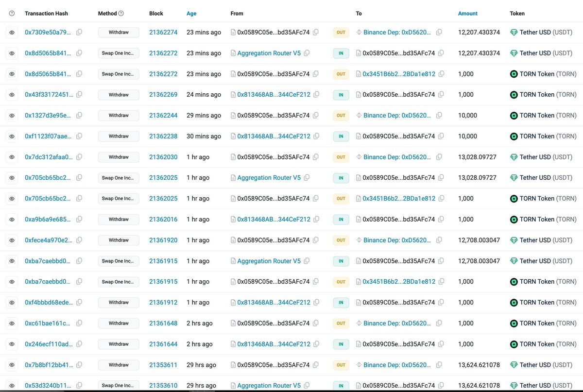Sort by Amount column header
The image size is (583, 392).
click(x=467, y=14)
